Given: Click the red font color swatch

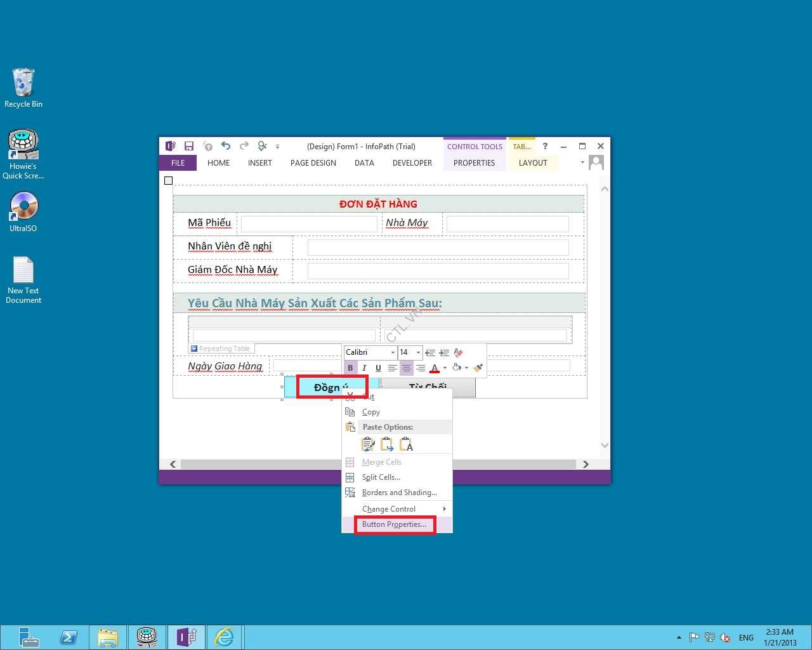Looking at the screenshot, I should [x=435, y=368].
